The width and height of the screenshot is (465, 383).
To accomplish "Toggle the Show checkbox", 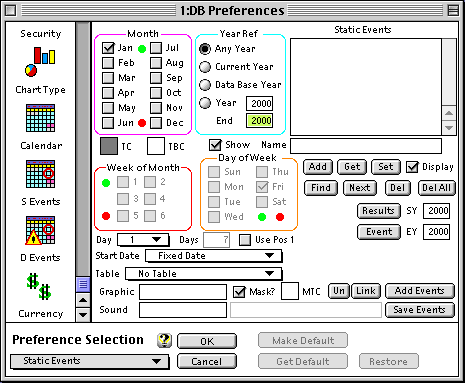I will 215,145.
